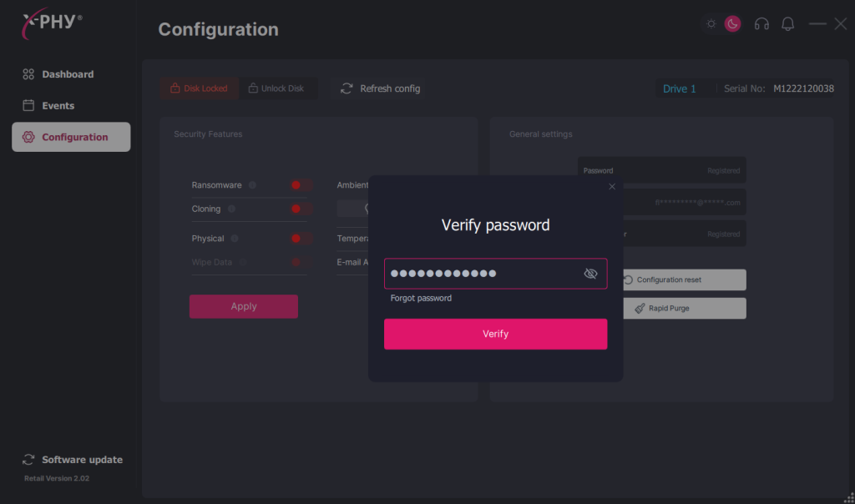Click the Ransomware info icon
The width and height of the screenshot is (855, 504).
tap(252, 185)
